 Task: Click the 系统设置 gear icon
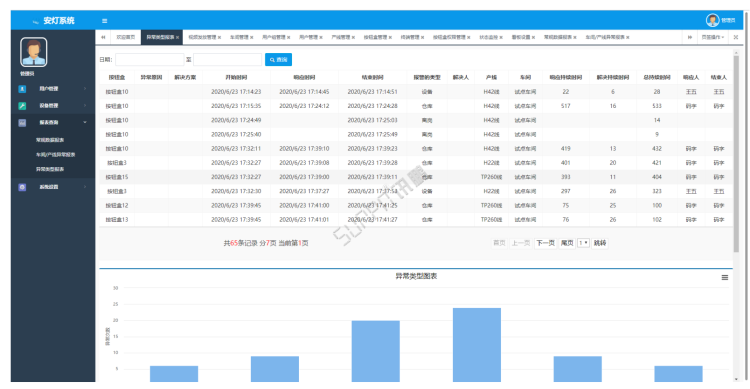(22, 187)
